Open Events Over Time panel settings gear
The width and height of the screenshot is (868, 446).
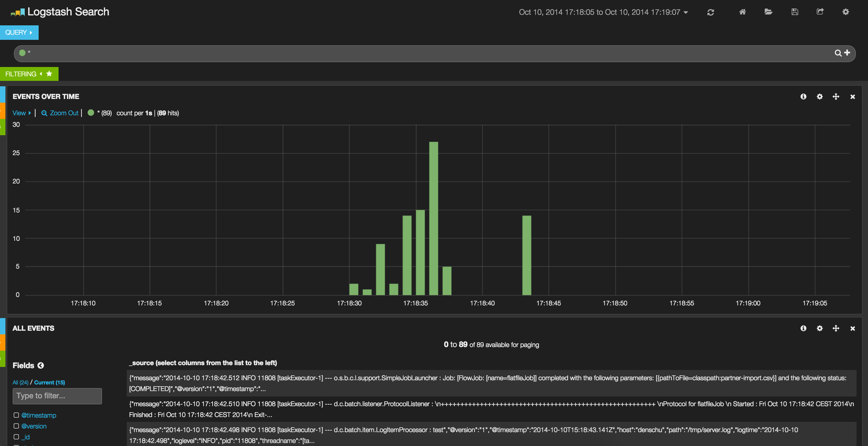coord(819,97)
